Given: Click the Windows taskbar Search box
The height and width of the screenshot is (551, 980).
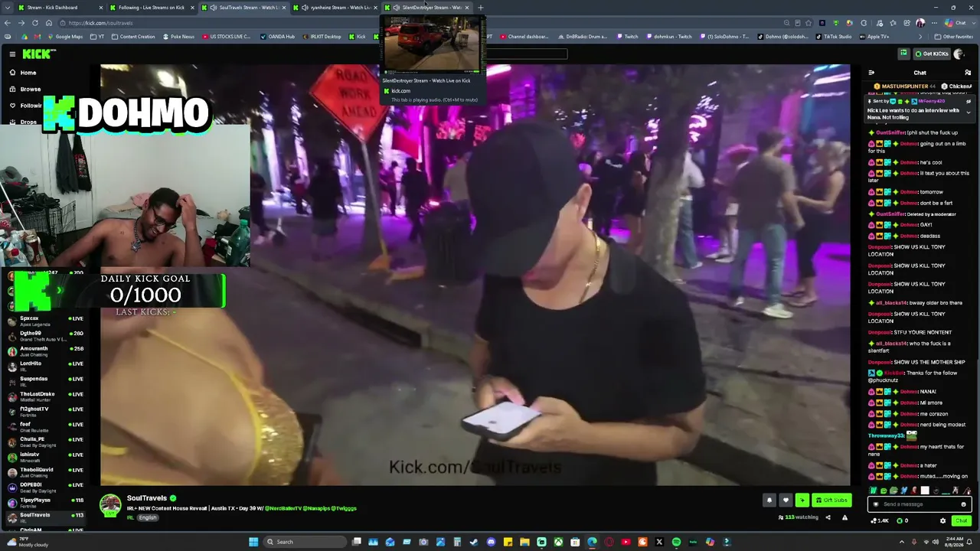Looking at the screenshot, I should click(x=304, y=542).
